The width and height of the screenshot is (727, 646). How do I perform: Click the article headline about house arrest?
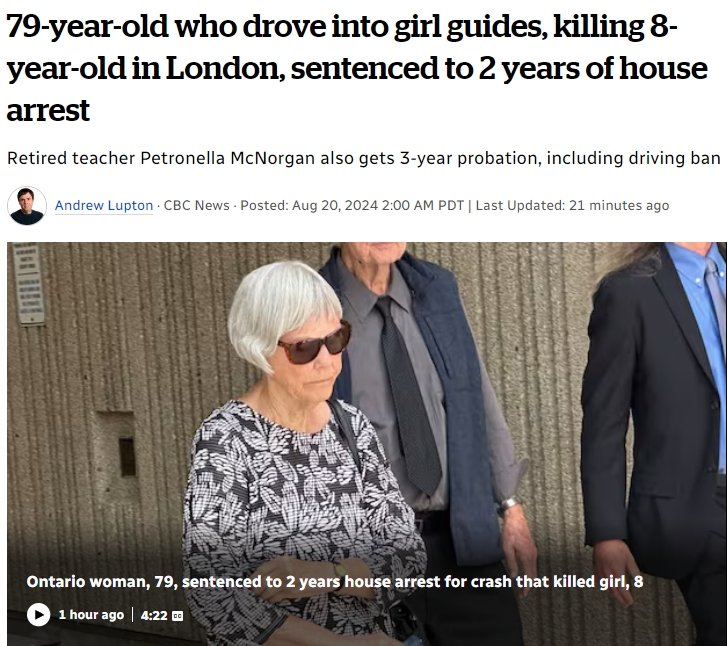[357, 67]
